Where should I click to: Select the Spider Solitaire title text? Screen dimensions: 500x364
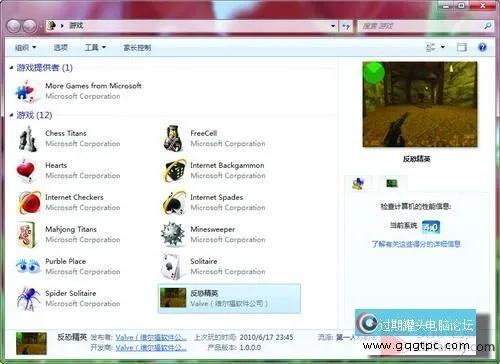point(71,293)
